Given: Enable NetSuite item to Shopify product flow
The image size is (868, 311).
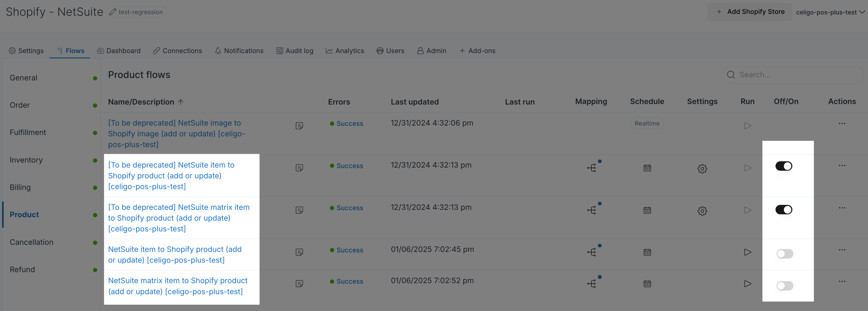Looking at the screenshot, I should point(785,254).
